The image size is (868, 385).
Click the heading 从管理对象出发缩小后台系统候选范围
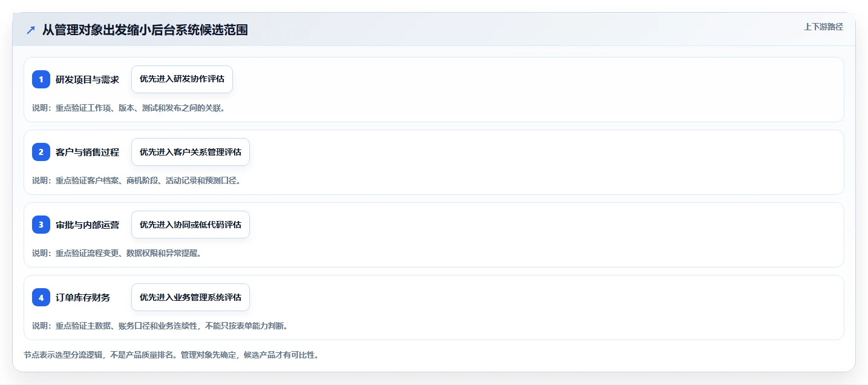[145, 30]
